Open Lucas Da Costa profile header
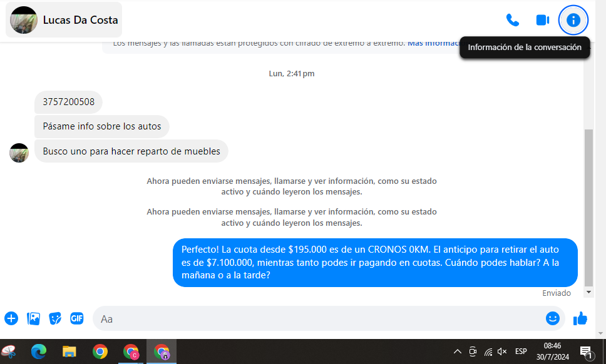 pos(64,20)
